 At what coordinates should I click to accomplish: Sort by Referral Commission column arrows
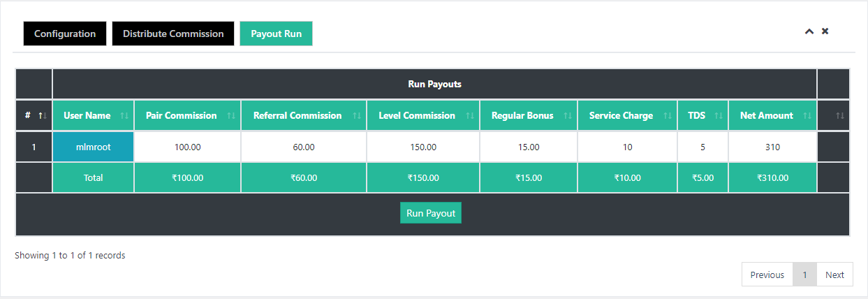pos(357,116)
